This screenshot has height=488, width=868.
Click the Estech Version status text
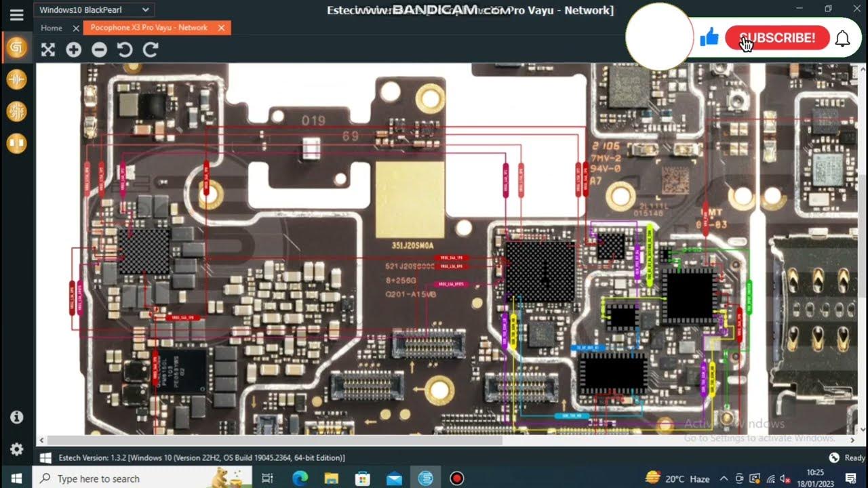(x=202, y=458)
